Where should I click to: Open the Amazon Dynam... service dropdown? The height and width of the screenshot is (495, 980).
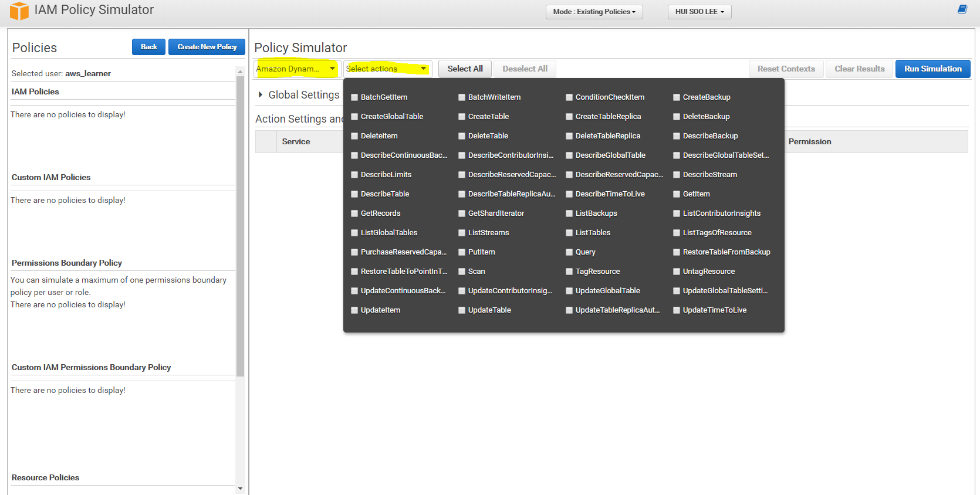click(x=296, y=69)
